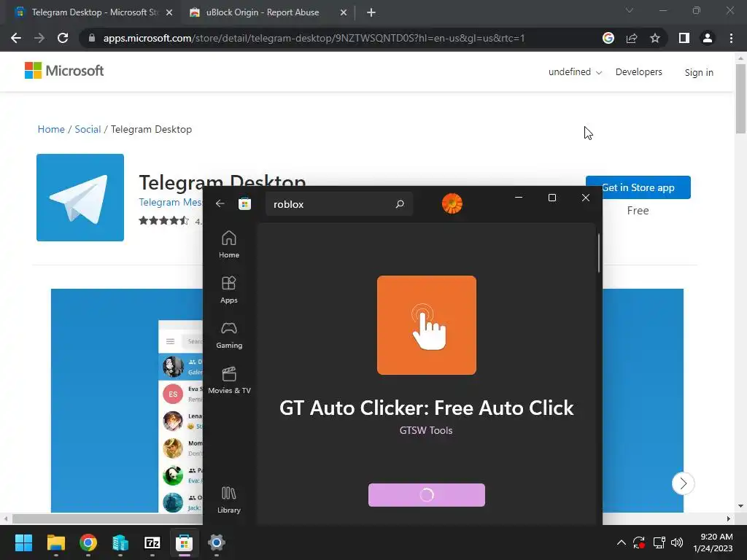This screenshot has height=560, width=747.
Task: Click the search magnifier in Store search box
Action: click(400, 204)
